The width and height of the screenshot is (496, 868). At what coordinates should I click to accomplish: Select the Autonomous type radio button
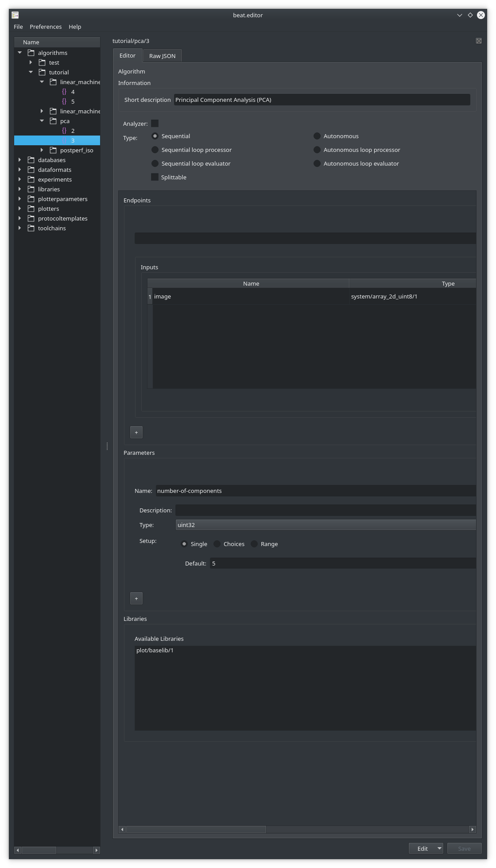[x=317, y=136]
